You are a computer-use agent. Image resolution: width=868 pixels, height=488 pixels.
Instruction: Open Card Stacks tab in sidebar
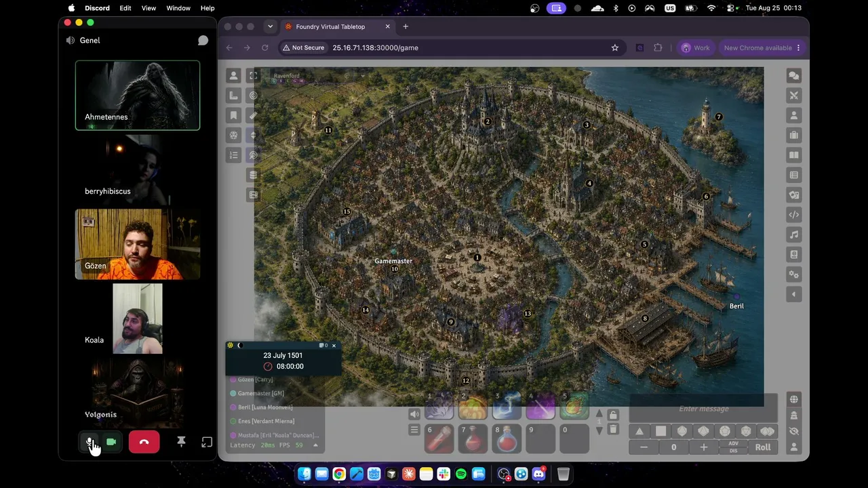[x=794, y=195]
